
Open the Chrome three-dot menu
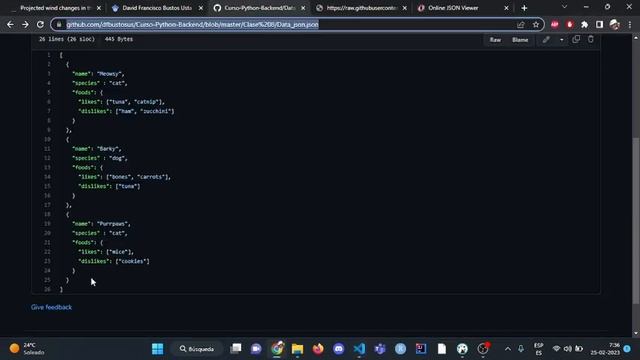pos(630,24)
